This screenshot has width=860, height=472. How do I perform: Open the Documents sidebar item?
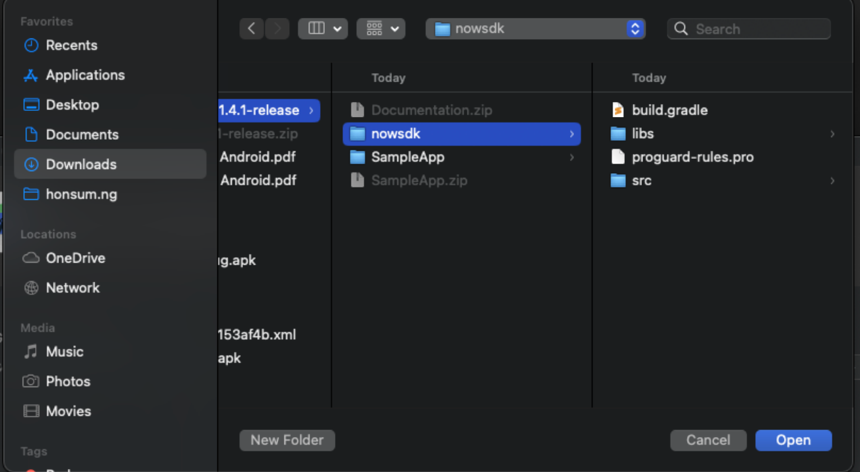(110, 134)
